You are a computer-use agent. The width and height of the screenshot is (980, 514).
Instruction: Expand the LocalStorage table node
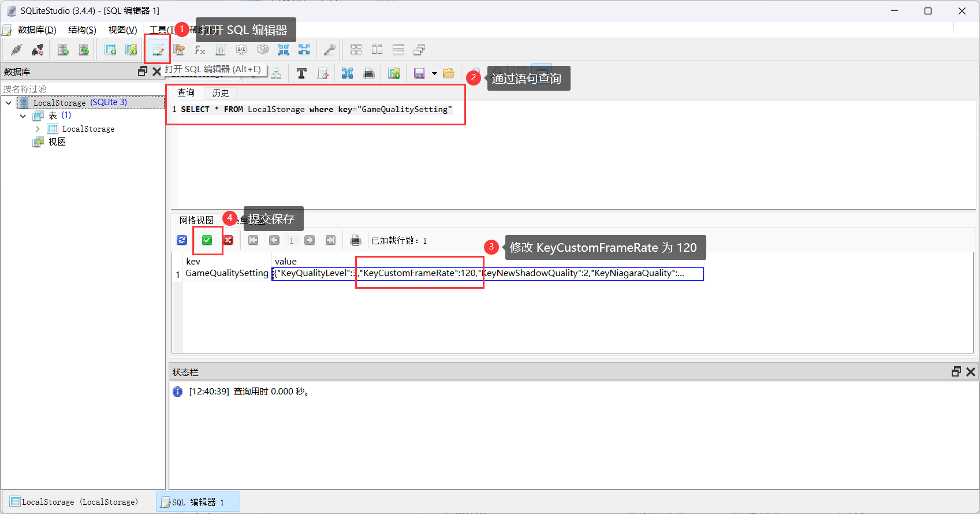point(38,129)
